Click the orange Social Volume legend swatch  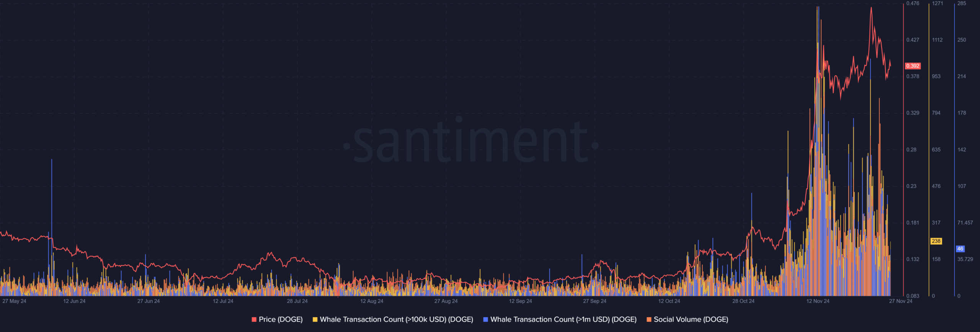pyautogui.click(x=649, y=319)
